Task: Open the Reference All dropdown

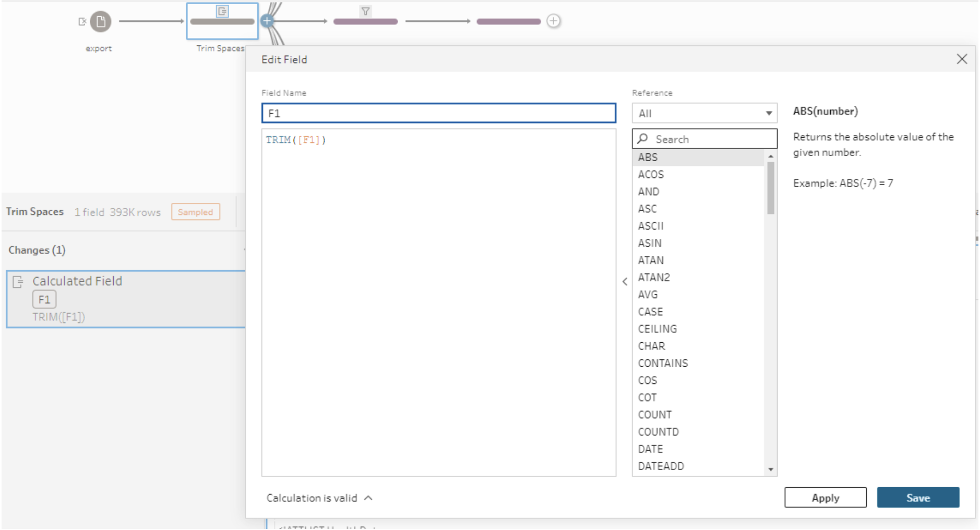Action: [704, 113]
